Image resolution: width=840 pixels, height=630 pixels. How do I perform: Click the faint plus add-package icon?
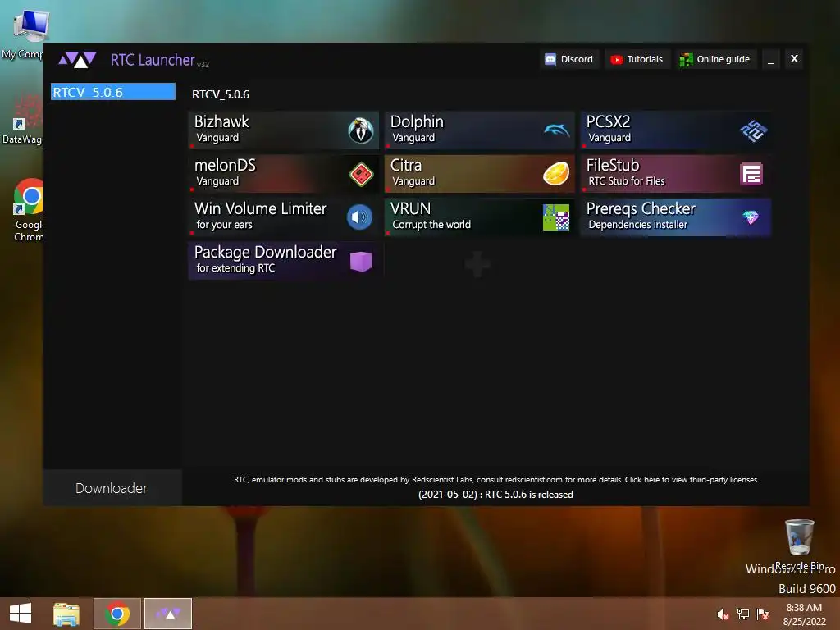click(477, 263)
